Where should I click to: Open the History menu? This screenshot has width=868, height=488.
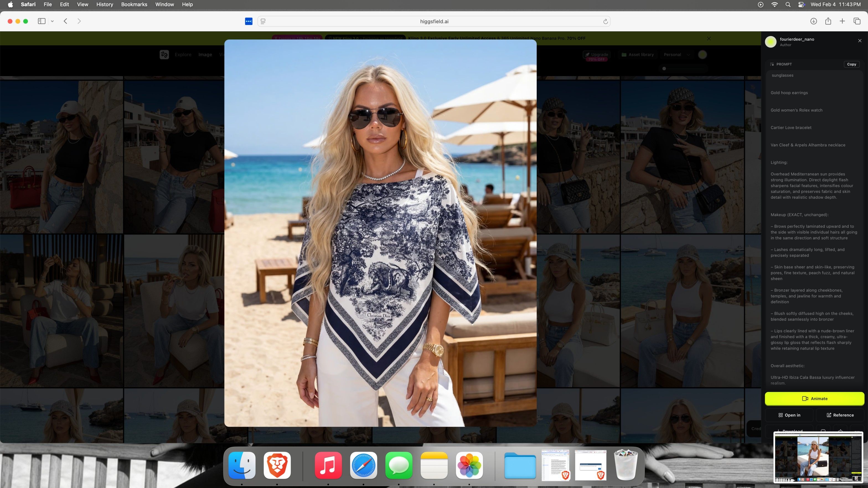(x=104, y=4)
